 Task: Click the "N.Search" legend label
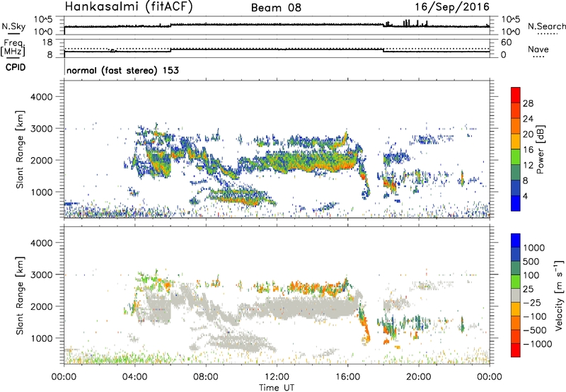click(x=546, y=26)
